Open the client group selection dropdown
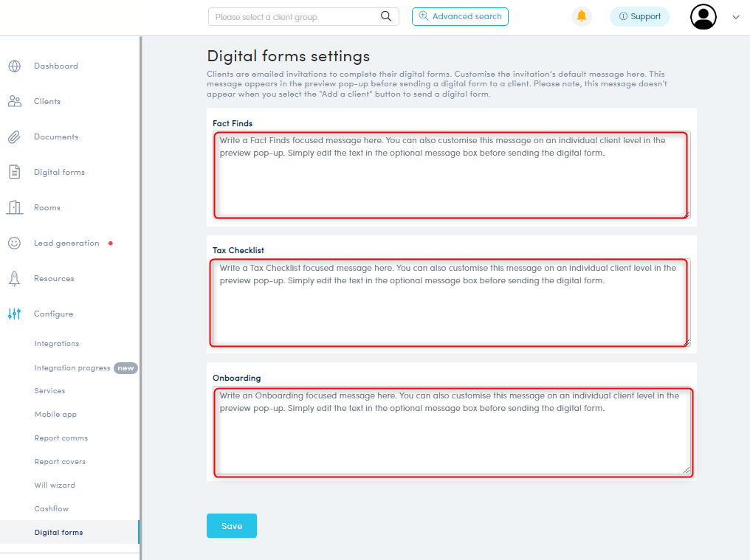This screenshot has height=560, width=750. (295, 15)
